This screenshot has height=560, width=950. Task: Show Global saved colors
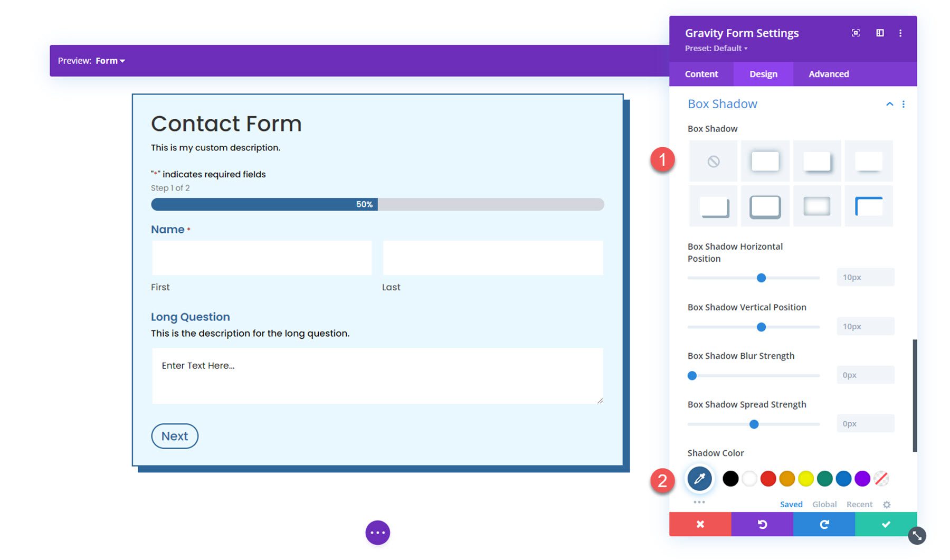[x=824, y=504]
